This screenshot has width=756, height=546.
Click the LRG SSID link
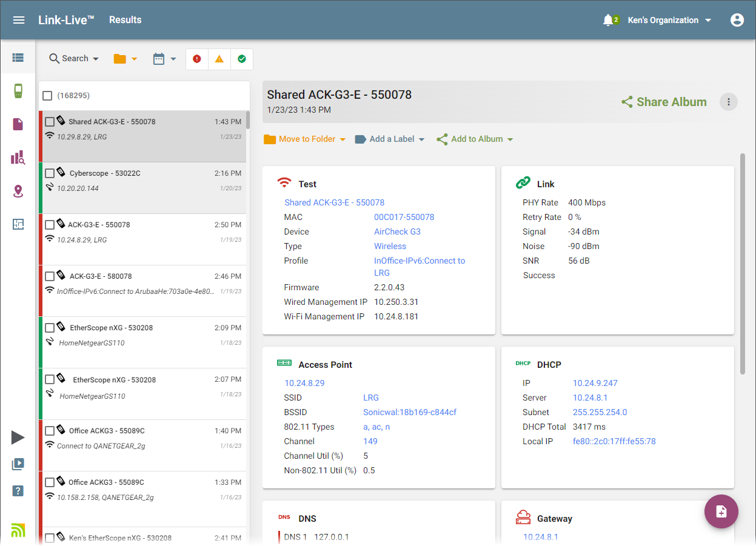[x=371, y=398]
